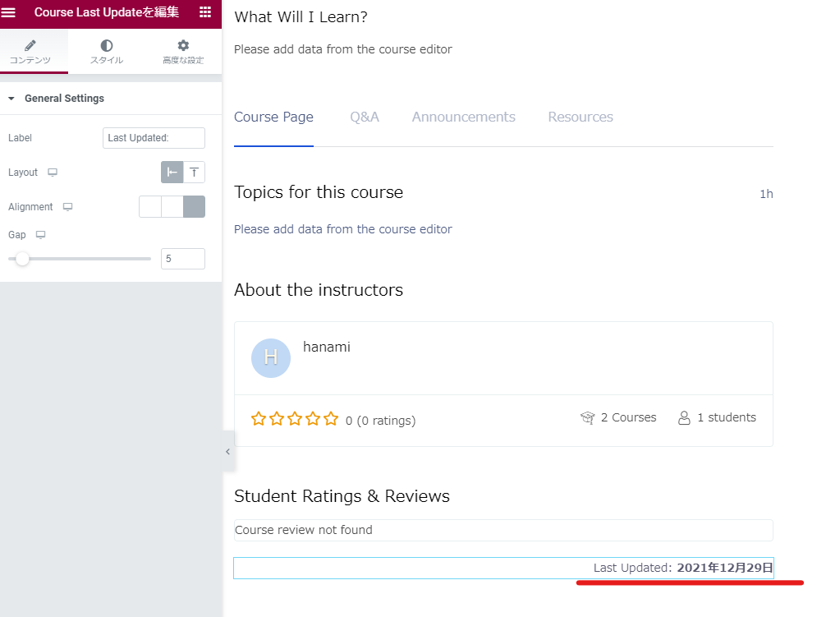Click the hanami instructor name link
Image resolution: width=840 pixels, height=617 pixels.
click(x=326, y=348)
